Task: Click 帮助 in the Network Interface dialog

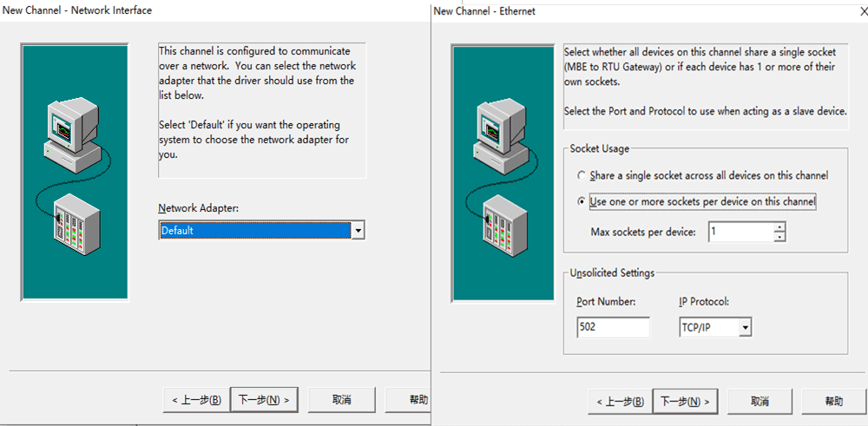Action: [418, 400]
